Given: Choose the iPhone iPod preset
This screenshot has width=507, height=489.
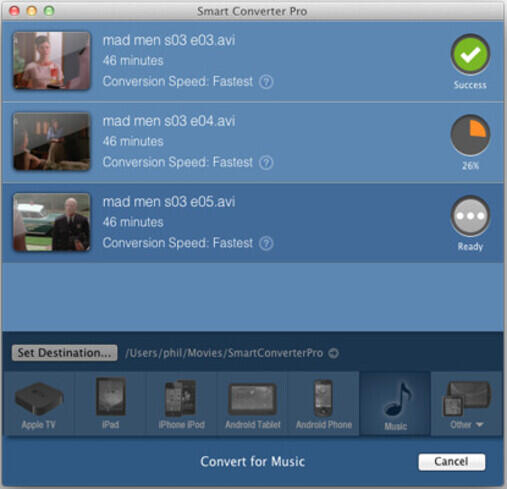Looking at the screenshot, I should pyautogui.click(x=181, y=404).
